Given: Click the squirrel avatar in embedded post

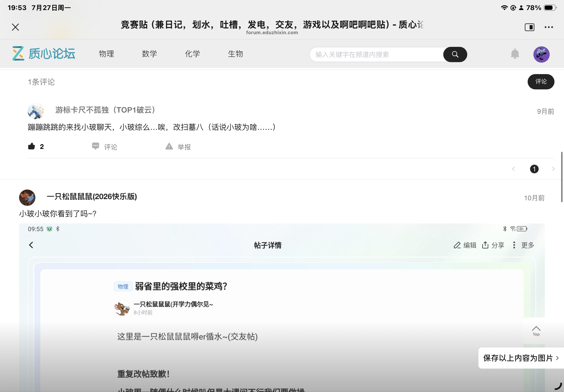Looking at the screenshot, I should click(x=122, y=308).
